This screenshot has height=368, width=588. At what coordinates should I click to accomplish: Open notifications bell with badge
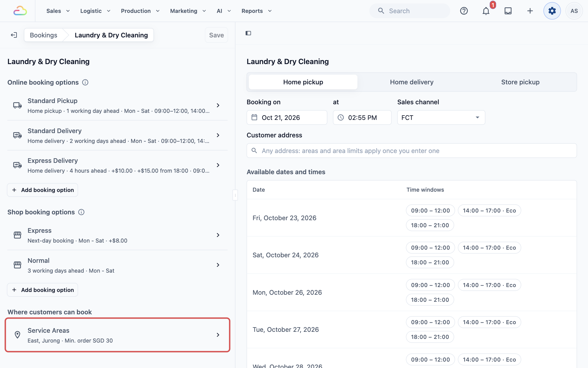coord(486,11)
